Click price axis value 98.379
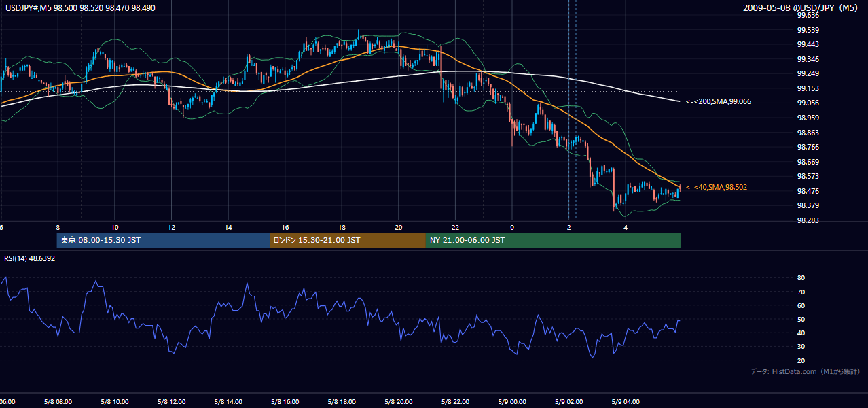This screenshot has height=408, width=868. tap(808, 205)
